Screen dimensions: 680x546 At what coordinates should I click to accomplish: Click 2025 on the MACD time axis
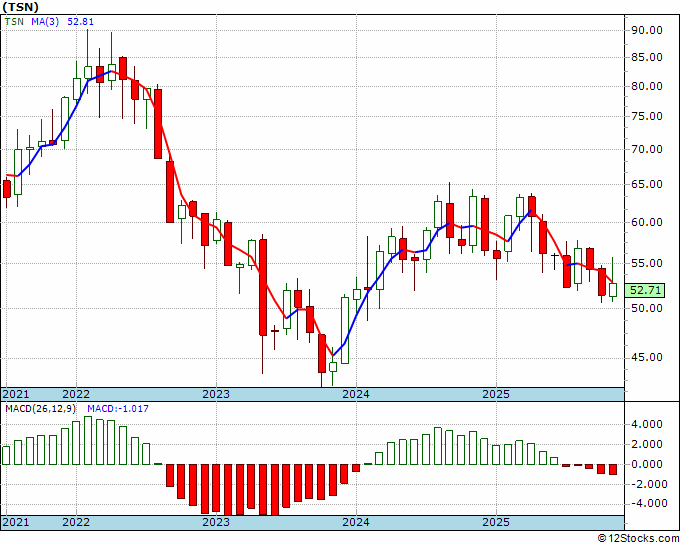pos(496,522)
